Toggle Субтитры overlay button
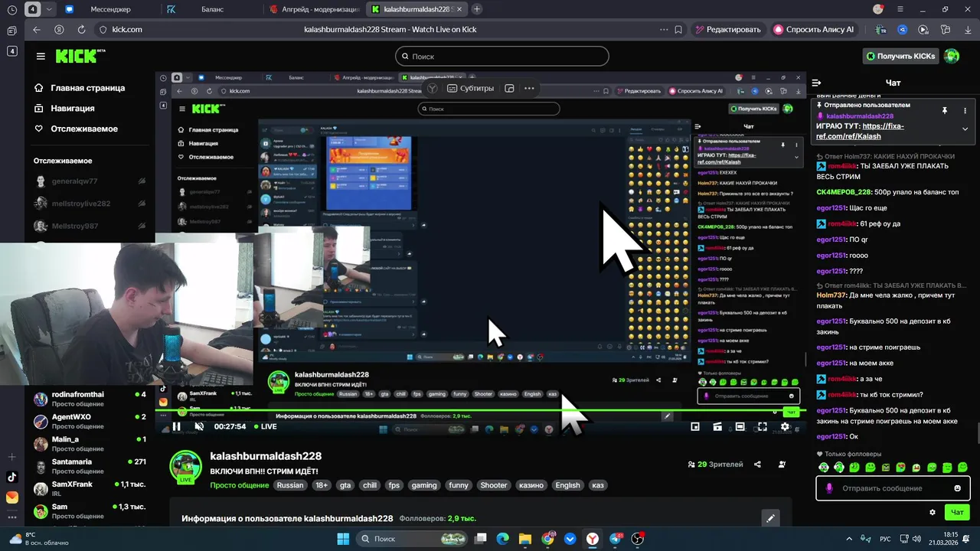980x551 pixels. tap(471, 88)
